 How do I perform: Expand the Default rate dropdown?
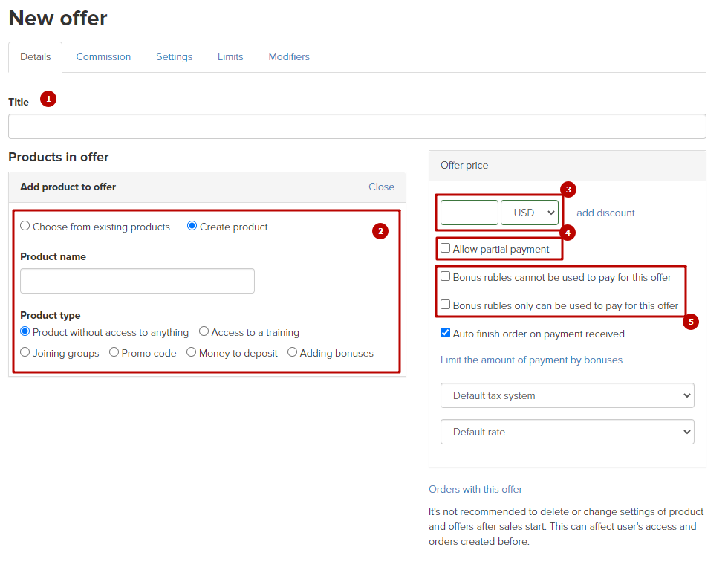pos(568,432)
